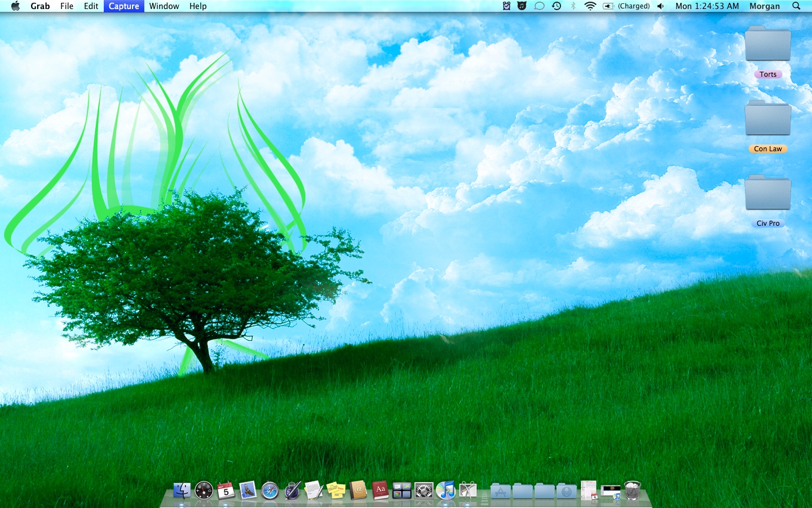Launch iTunes from the Dock
This screenshot has width=812, height=508.
click(446, 491)
